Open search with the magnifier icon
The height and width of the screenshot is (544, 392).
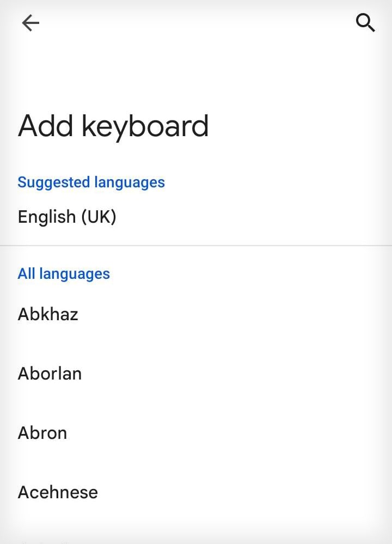pos(365,23)
